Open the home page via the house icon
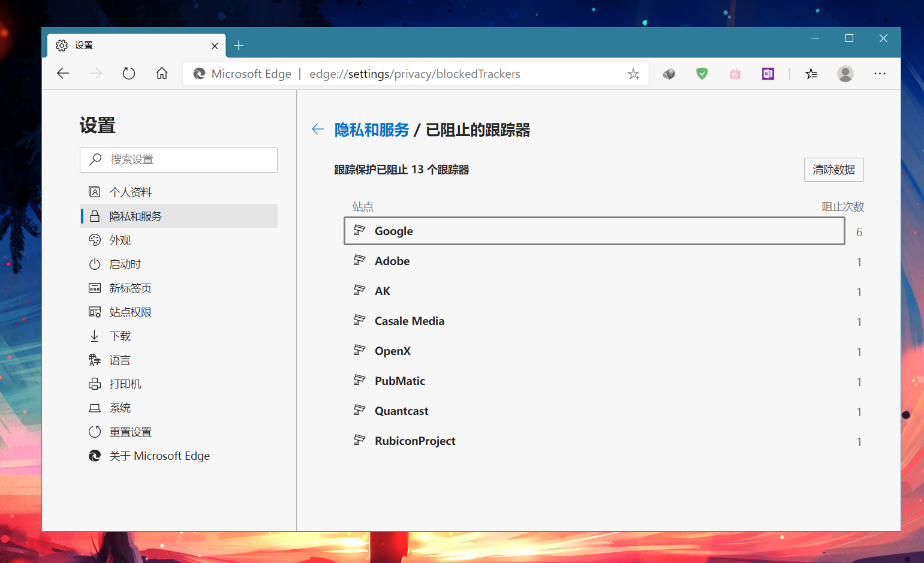 [162, 74]
